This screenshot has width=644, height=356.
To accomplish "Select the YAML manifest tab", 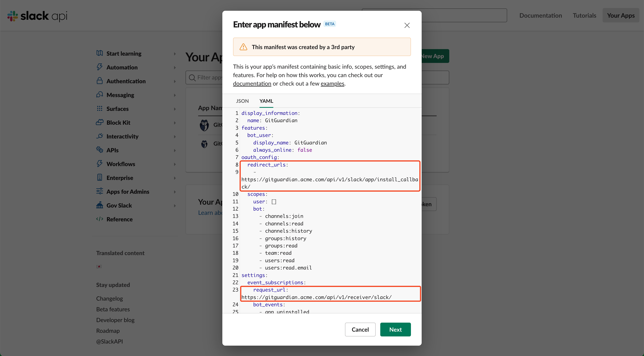I will (266, 101).
